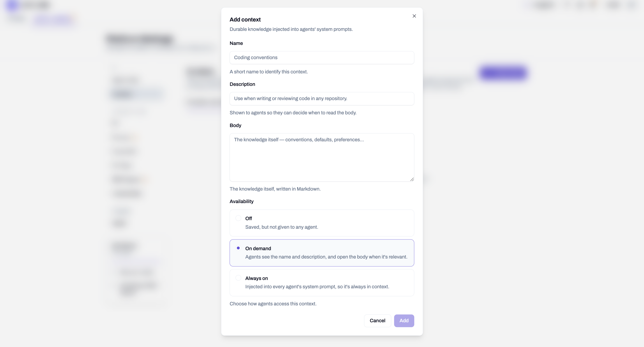Focus the Description input field
The image size is (644, 347).
coord(322,99)
